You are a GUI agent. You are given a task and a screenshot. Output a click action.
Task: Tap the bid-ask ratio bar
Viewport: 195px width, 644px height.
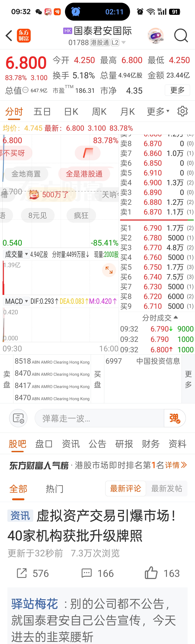[157, 220]
